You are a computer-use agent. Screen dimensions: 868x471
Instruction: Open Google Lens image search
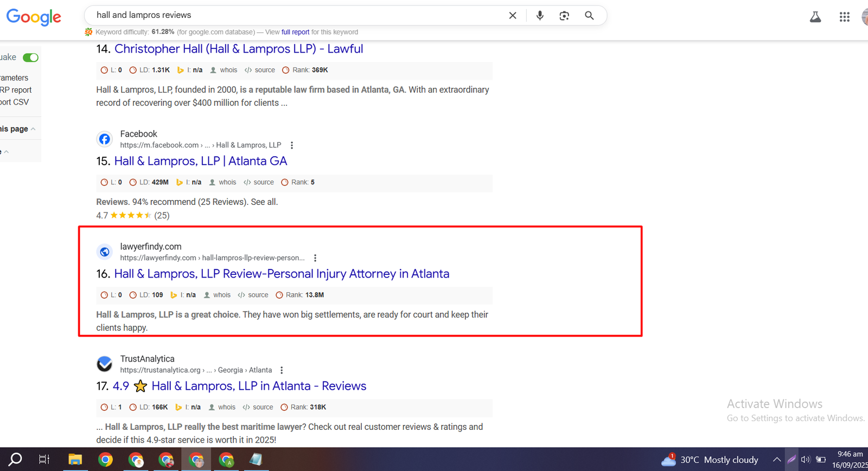coord(564,16)
